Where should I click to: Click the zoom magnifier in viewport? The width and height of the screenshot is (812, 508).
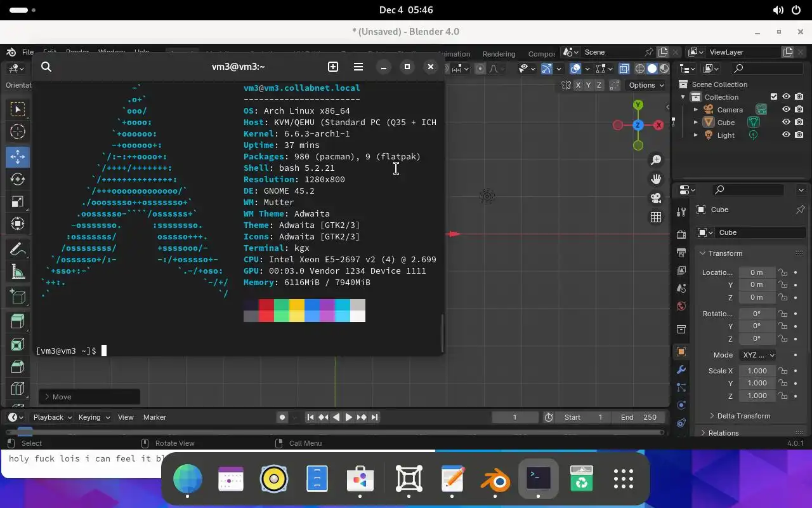[656, 160]
